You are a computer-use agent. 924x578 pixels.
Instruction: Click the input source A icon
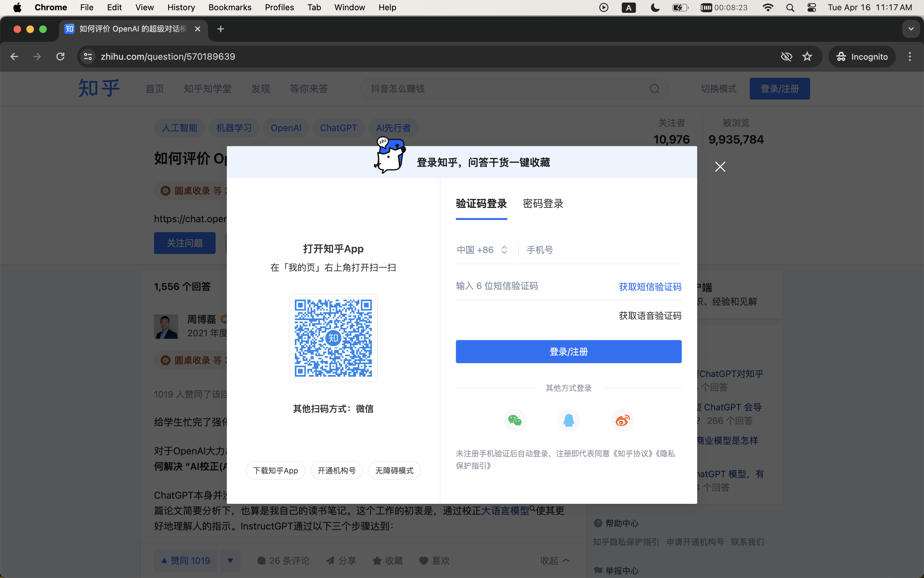[x=629, y=7]
